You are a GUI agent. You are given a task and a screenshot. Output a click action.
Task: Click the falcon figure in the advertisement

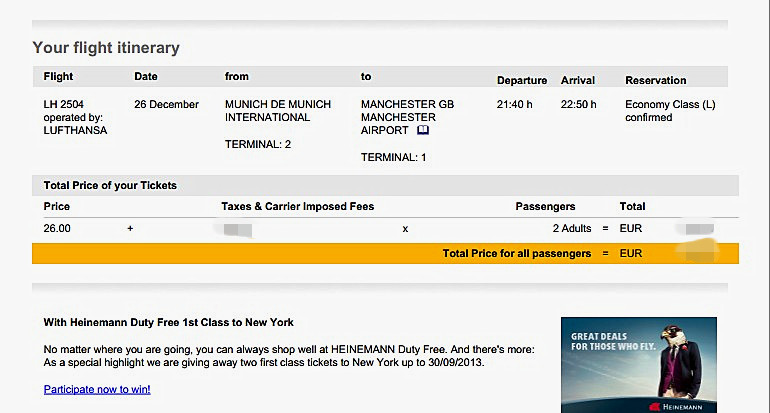click(x=686, y=362)
